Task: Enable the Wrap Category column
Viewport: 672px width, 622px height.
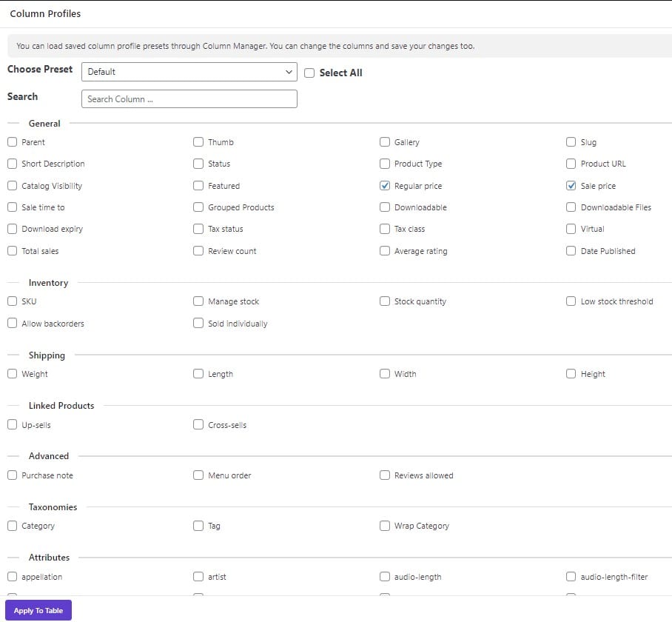Action: pyautogui.click(x=385, y=525)
